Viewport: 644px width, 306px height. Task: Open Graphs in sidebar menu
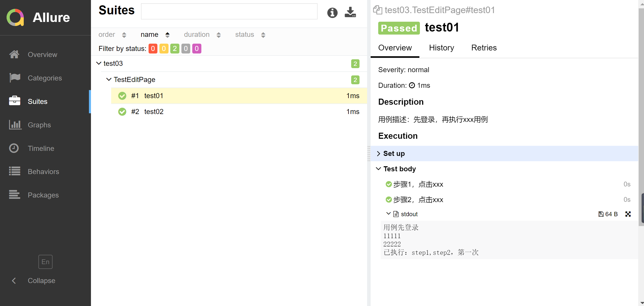click(39, 125)
